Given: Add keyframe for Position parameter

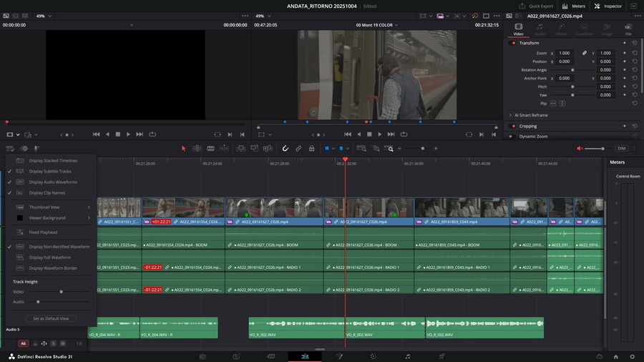Looking at the screenshot, I should (625, 62).
